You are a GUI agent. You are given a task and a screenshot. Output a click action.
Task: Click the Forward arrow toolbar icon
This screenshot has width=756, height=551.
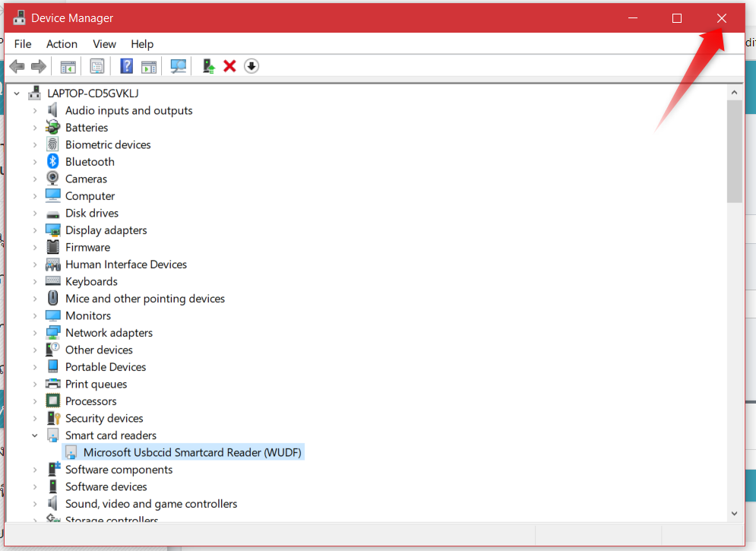[x=39, y=66]
